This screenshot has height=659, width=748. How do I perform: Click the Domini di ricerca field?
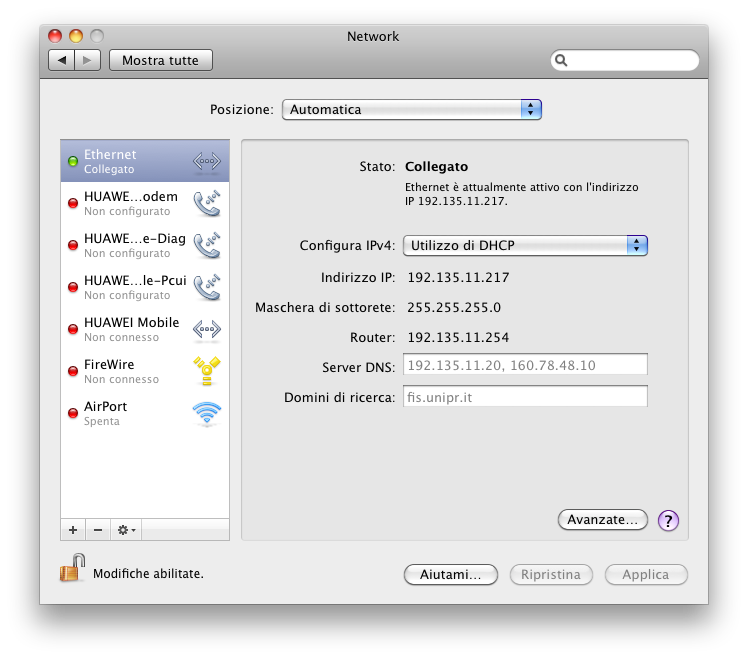[x=525, y=397]
